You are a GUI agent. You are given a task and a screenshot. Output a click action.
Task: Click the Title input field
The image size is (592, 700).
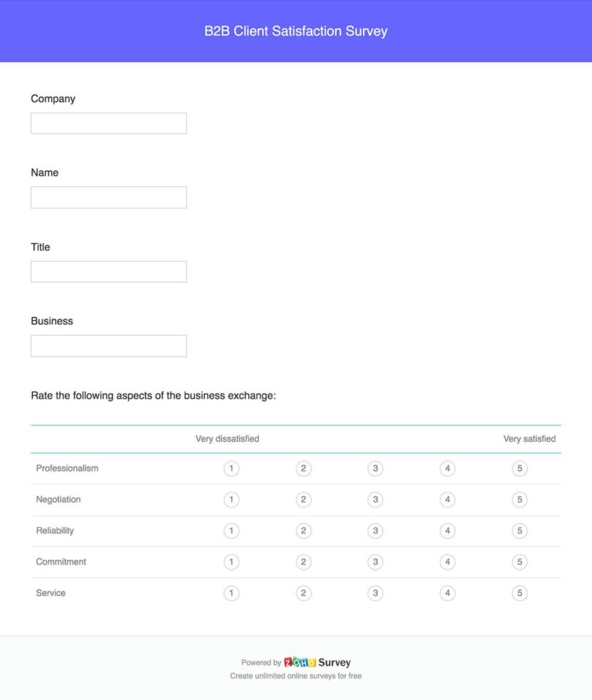(x=108, y=271)
